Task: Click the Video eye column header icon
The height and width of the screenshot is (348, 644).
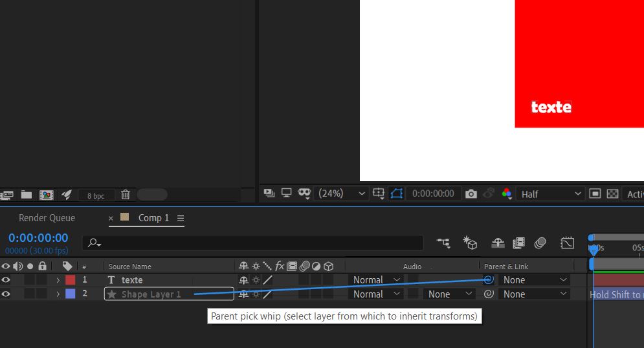Action: pyautogui.click(x=5, y=266)
